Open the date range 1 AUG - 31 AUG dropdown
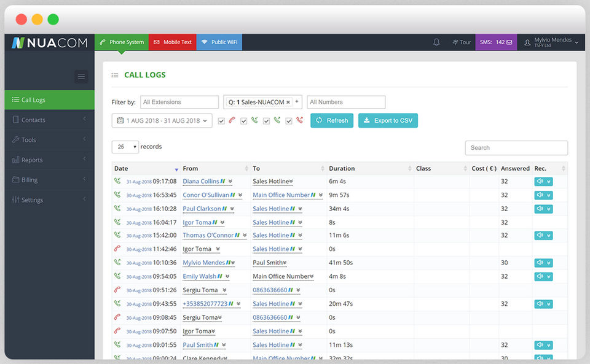The height and width of the screenshot is (364, 590). point(162,120)
